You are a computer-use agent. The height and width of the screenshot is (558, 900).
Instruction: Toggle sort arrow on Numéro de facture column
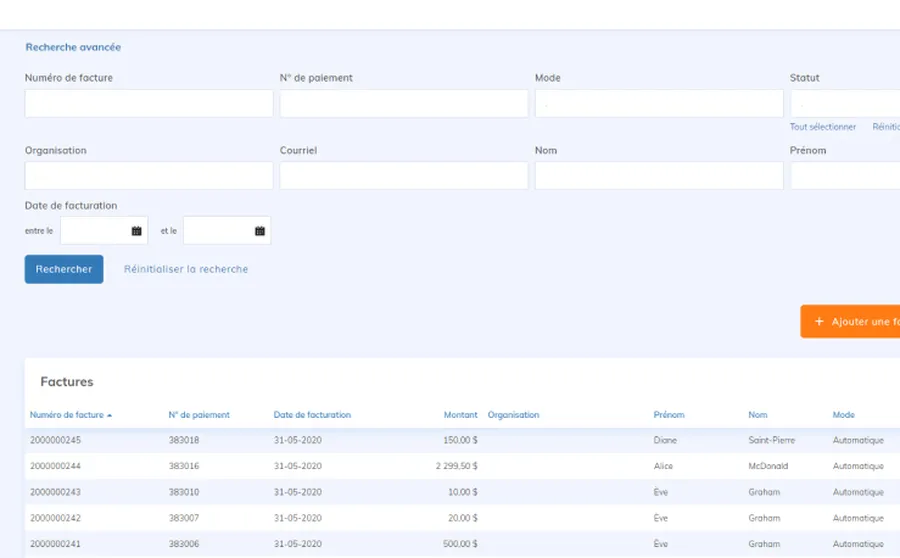coord(110,415)
